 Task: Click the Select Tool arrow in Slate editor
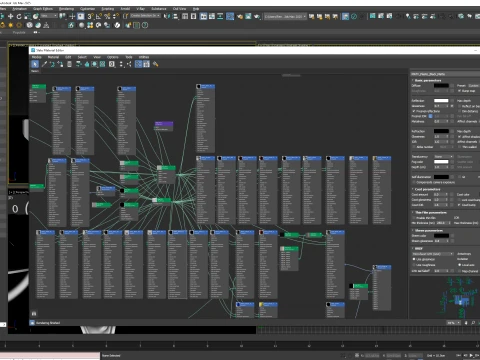pos(35,64)
